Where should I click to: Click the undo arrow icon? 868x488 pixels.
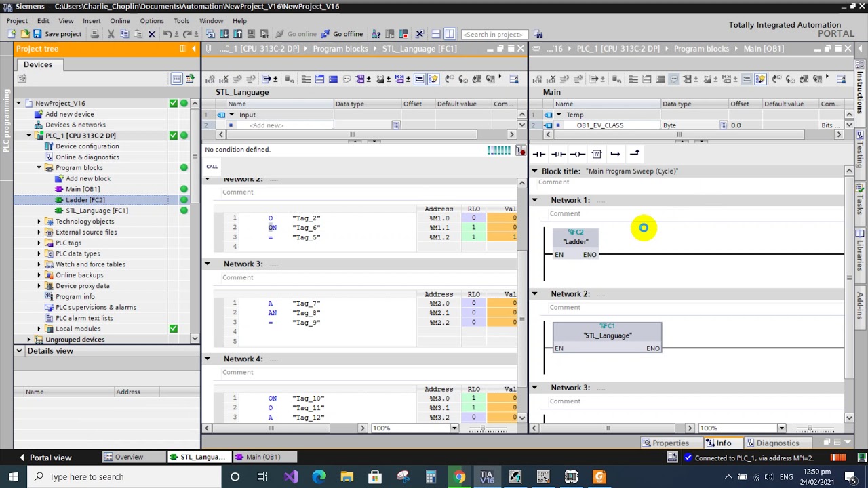click(x=167, y=34)
